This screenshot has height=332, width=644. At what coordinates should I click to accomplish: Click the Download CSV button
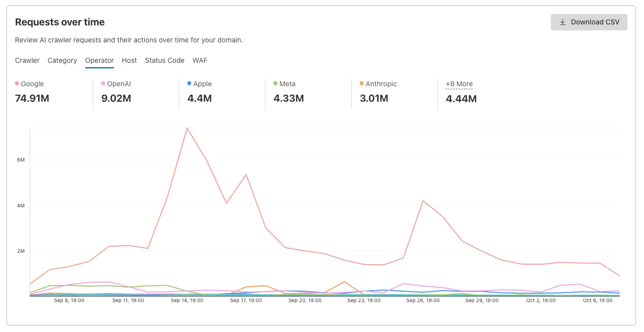coord(589,22)
